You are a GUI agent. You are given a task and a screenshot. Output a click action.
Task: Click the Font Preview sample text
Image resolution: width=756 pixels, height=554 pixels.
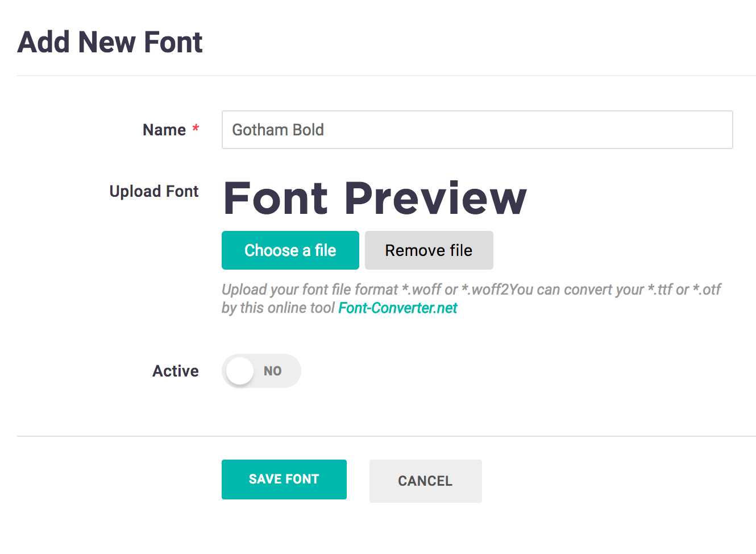coord(375,199)
